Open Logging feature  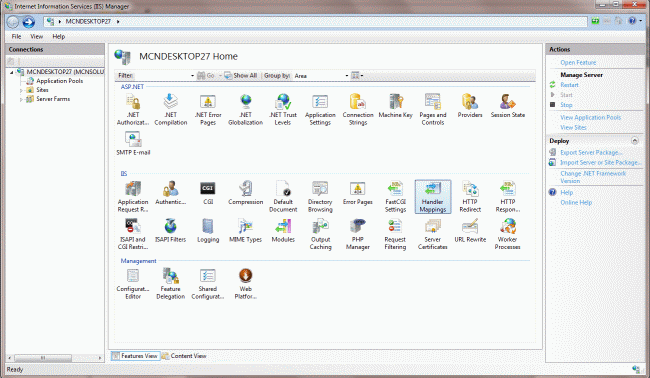[x=208, y=230]
